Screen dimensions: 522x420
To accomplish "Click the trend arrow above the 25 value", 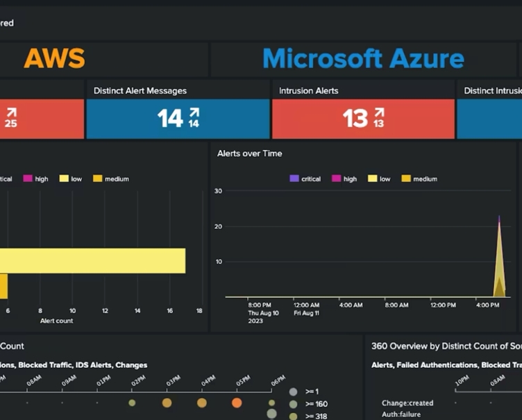I will pos(12,112).
